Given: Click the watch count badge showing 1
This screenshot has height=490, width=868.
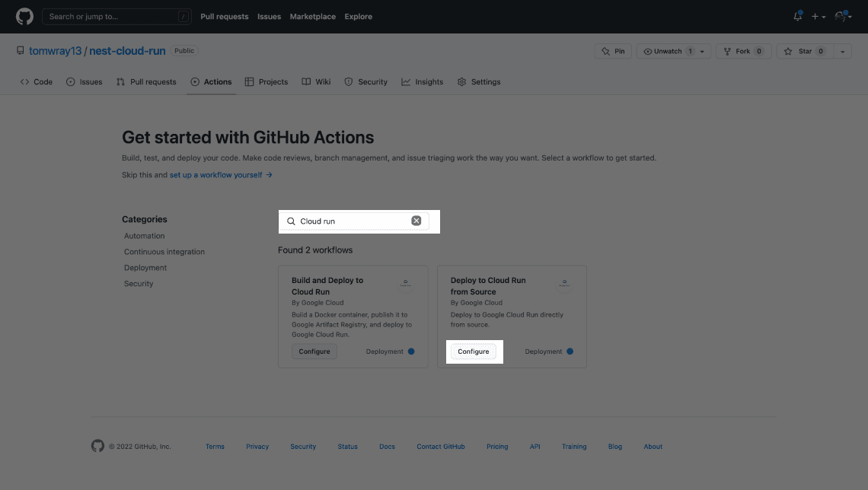Looking at the screenshot, I should click(690, 52).
